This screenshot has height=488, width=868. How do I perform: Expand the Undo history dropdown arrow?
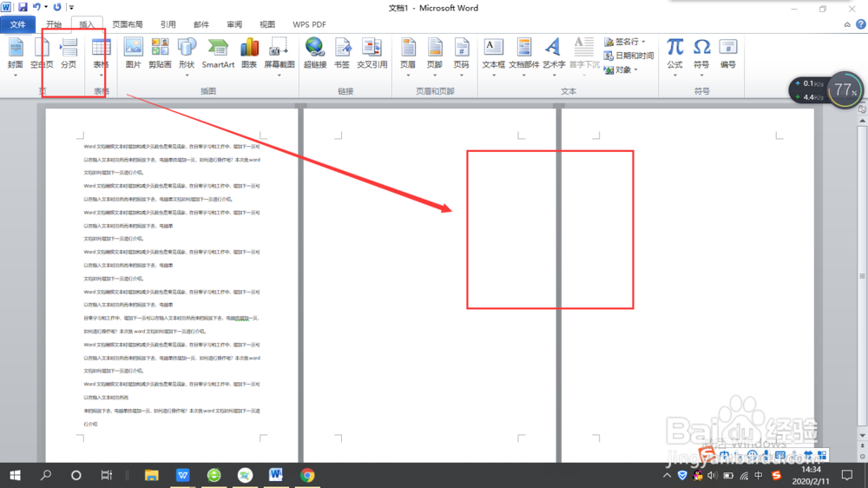[x=45, y=7]
